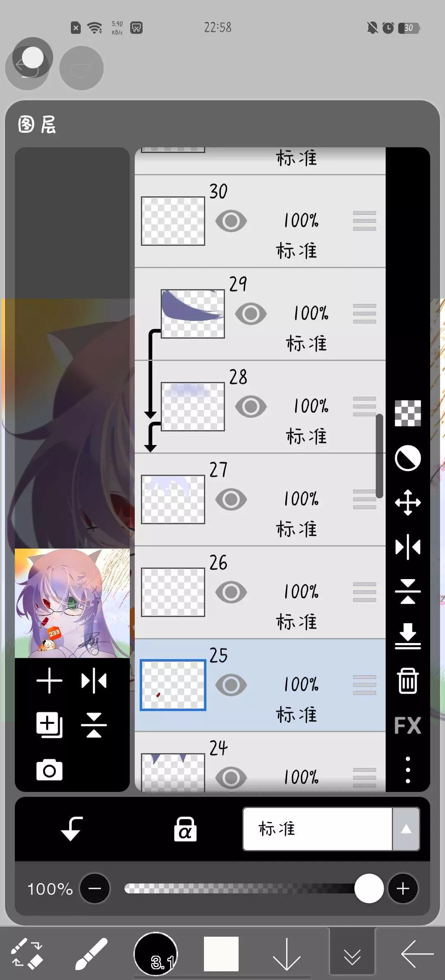Toggle the alpha lock icon

(x=185, y=829)
